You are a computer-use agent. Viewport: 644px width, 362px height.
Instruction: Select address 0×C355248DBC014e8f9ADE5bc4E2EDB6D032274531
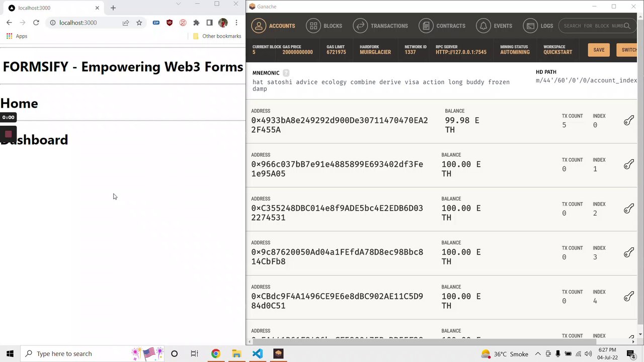click(x=337, y=213)
